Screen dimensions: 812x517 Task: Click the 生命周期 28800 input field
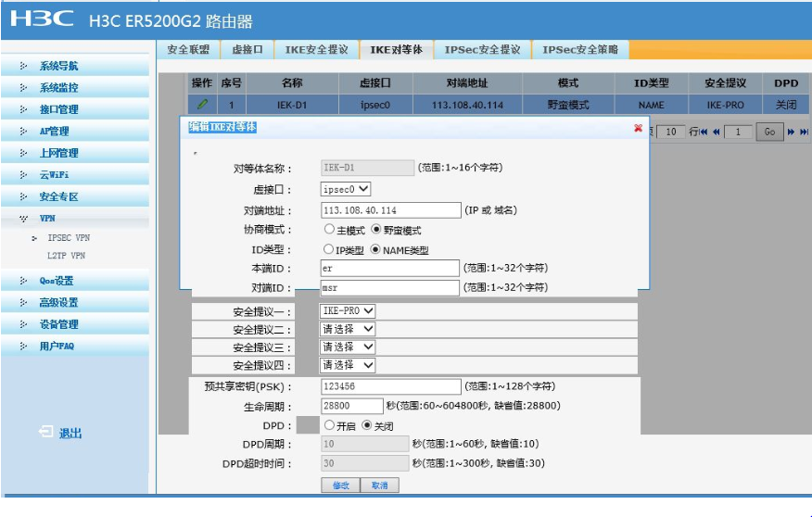[x=352, y=406]
